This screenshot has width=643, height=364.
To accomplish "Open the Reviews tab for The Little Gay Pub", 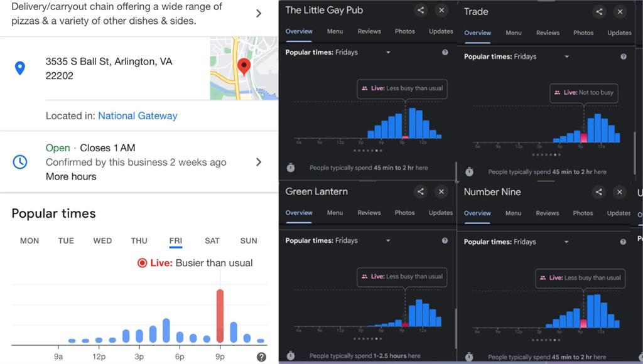I will [x=369, y=31].
